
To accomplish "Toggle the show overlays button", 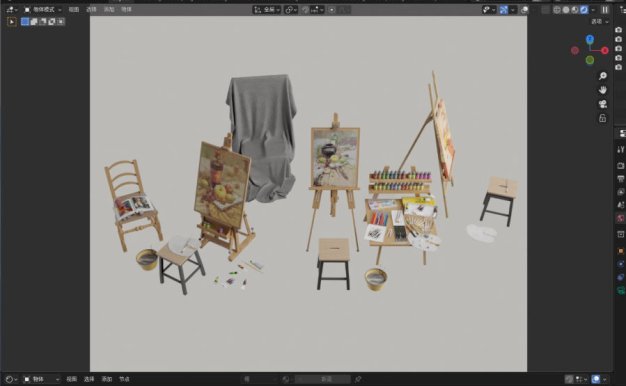I will coord(524,10).
